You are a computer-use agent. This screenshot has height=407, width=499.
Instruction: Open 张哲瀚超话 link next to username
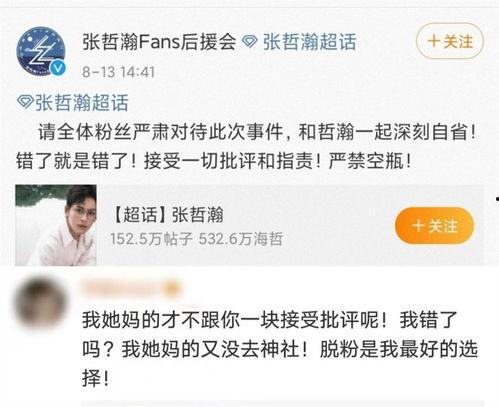(x=310, y=42)
